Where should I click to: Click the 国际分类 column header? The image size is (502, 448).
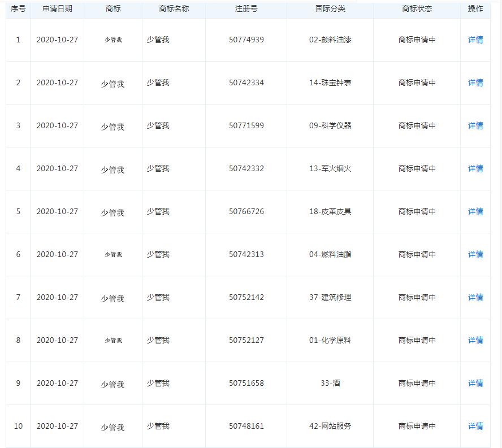pyautogui.click(x=330, y=9)
